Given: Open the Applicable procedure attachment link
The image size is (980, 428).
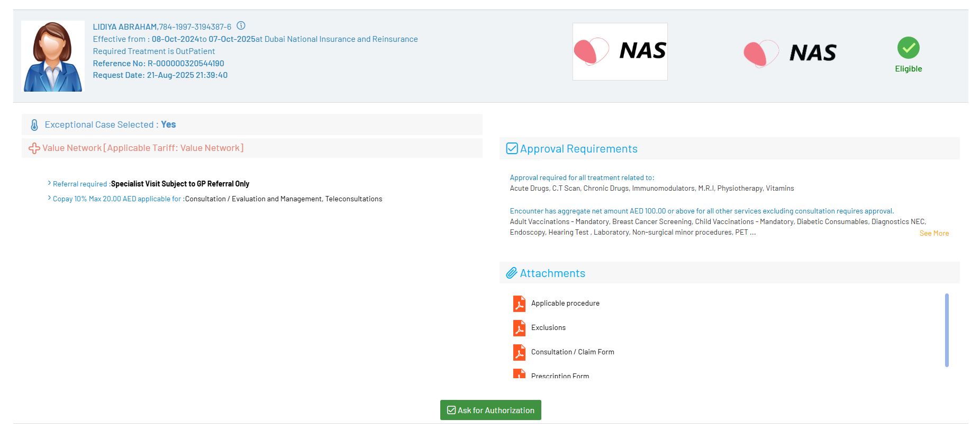Looking at the screenshot, I should tap(565, 303).
